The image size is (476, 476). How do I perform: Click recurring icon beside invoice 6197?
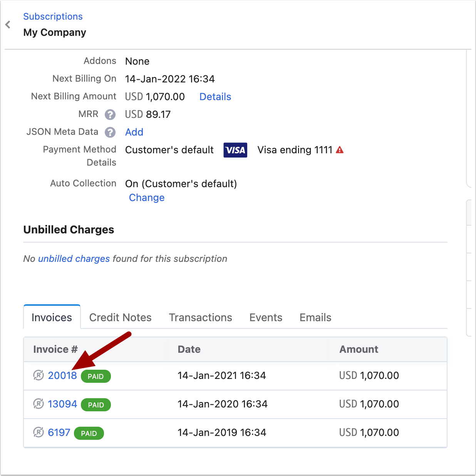click(39, 432)
